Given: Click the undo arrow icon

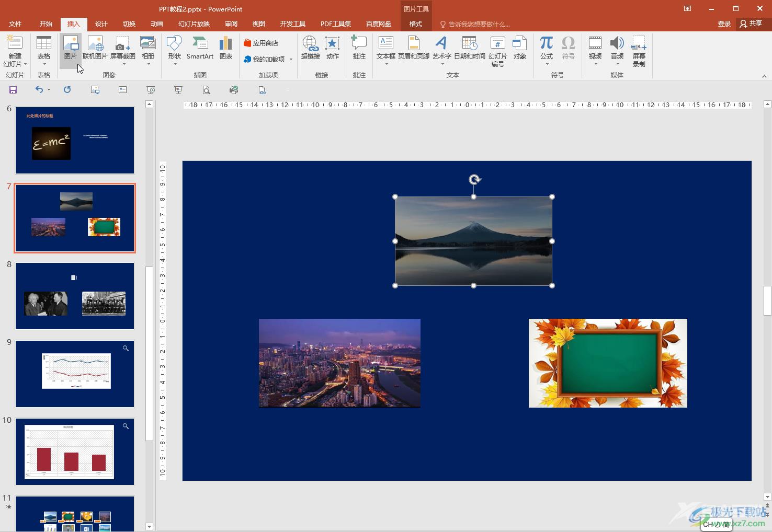Looking at the screenshot, I should click(x=39, y=90).
